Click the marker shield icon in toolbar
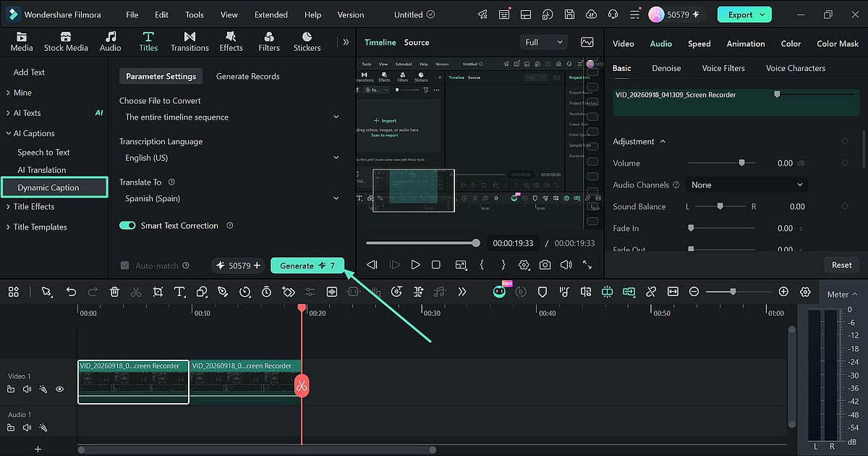The height and width of the screenshot is (456, 868). pyautogui.click(x=542, y=292)
